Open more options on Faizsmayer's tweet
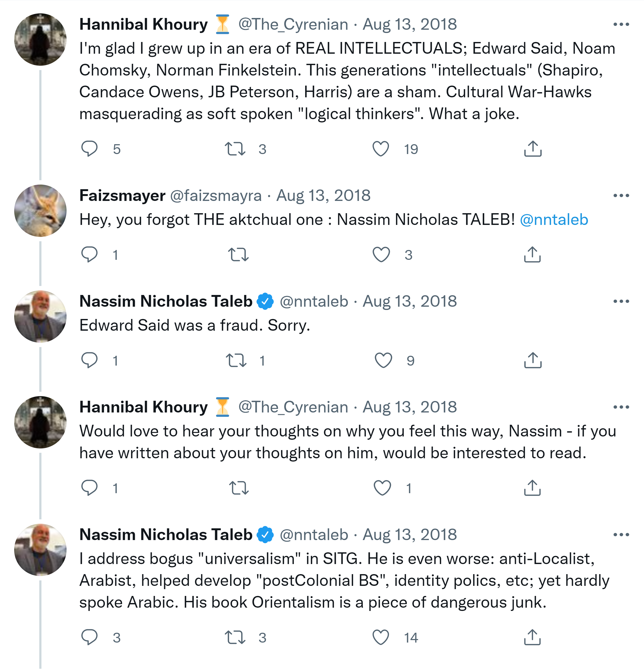Viewport: 644px width, 672px height. [x=621, y=196]
